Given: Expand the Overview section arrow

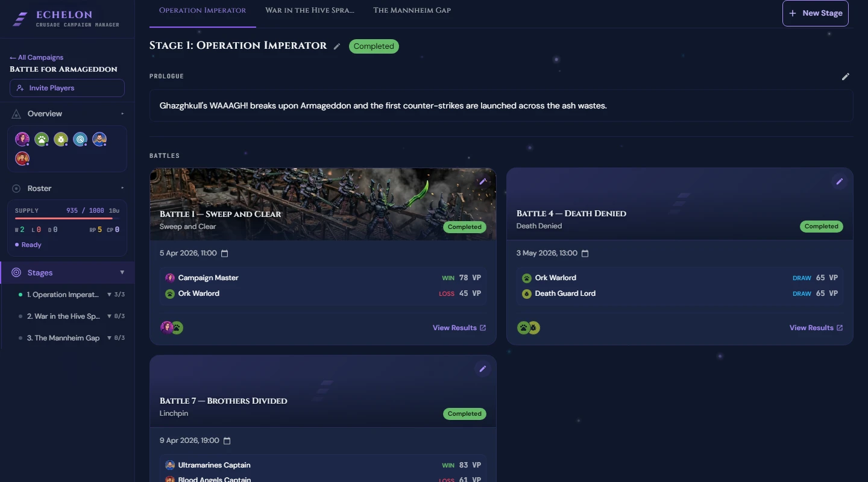Looking at the screenshot, I should click(122, 114).
